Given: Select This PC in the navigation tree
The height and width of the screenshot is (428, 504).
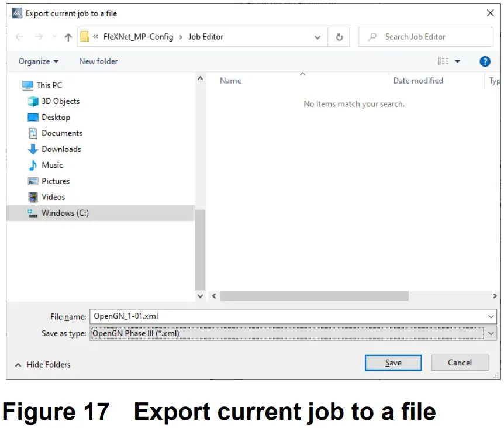Looking at the screenshot, I should coord(49,85).
